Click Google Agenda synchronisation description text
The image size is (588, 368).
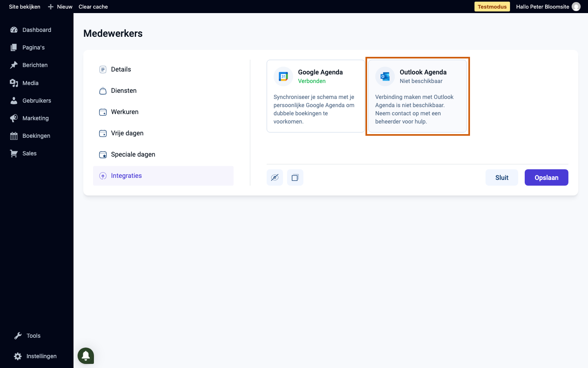point(314,109)
